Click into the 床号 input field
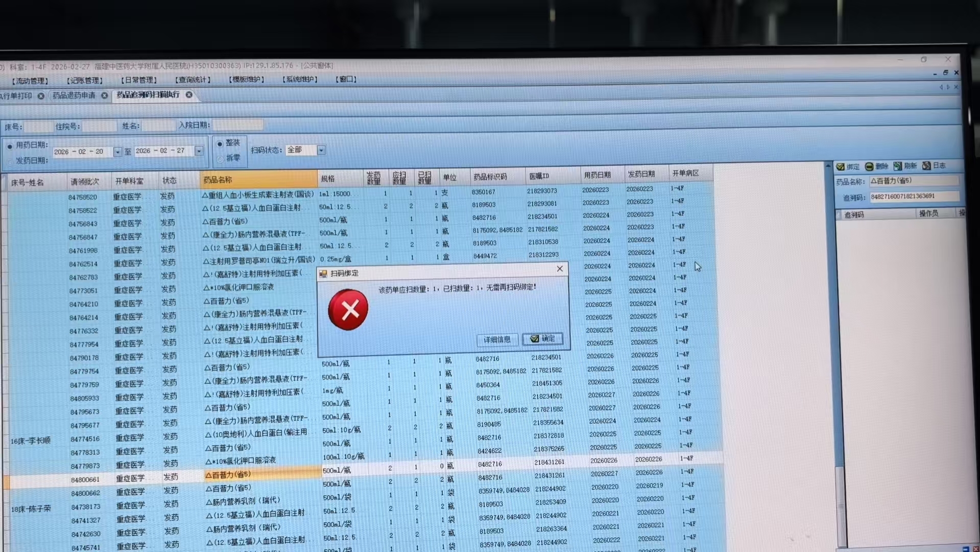 click(x=38, y=127)
